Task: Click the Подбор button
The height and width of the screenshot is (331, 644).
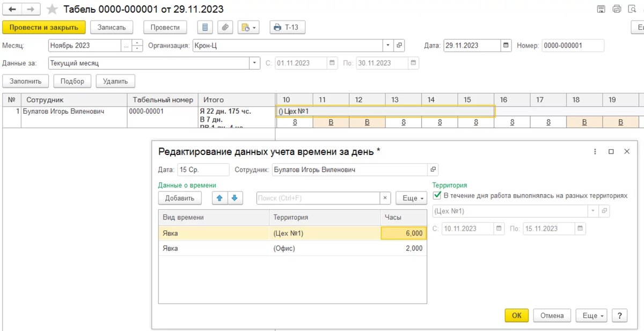Action: tap(72, 81)
